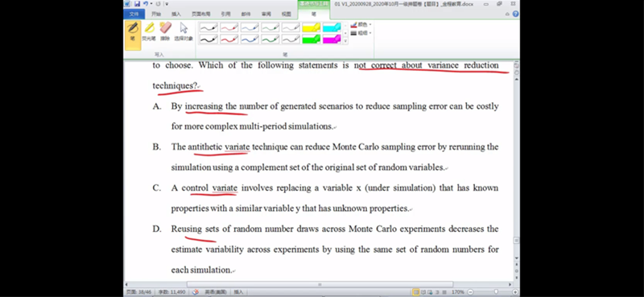Image resolution: width=644 pixels, height=297 pixels.
Task: Switch to the Review ribbon tab
Action: [266, 14]
